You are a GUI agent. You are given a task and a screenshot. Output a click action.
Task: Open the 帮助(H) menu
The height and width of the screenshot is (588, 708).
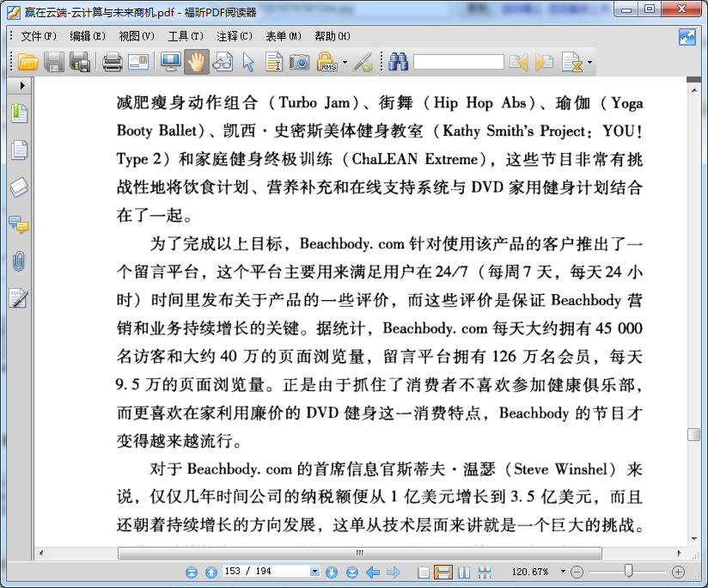click(332, 36)
